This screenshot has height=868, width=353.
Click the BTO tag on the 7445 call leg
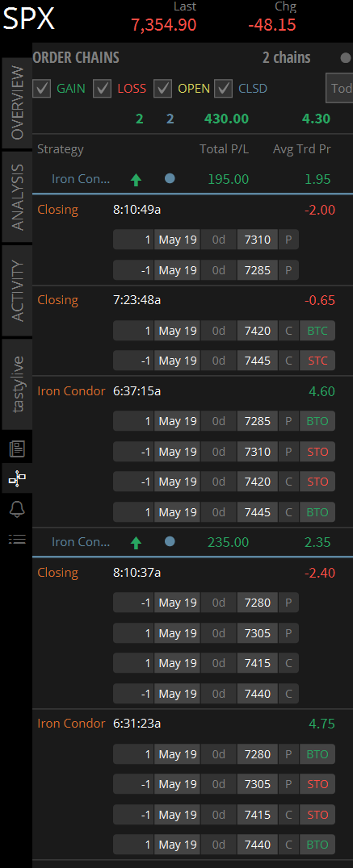click(317, 512)
